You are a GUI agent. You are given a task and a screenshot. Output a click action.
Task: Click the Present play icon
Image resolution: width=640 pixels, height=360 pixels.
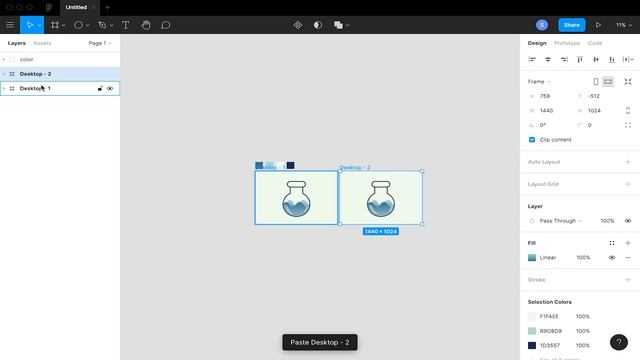click(x=598, y=25)
